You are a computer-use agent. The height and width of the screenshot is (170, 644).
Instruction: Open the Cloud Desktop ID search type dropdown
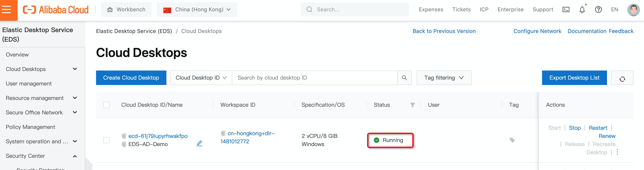coord(201,78)
